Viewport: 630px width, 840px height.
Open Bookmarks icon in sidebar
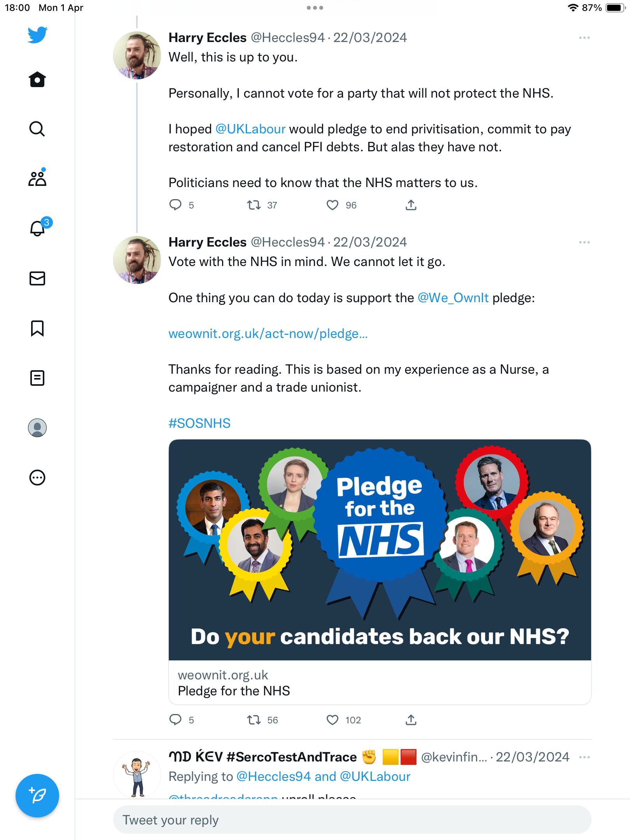(37, 328)
